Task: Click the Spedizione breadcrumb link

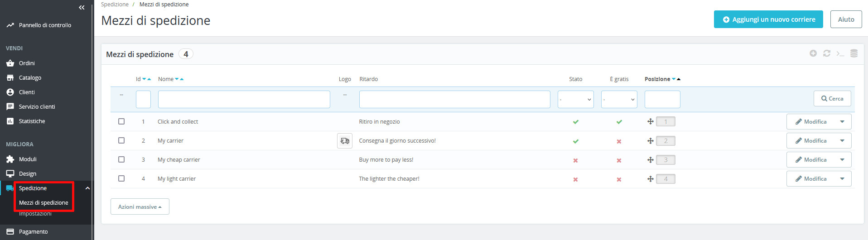Action: pyautogui.click(x=115, y=5)
